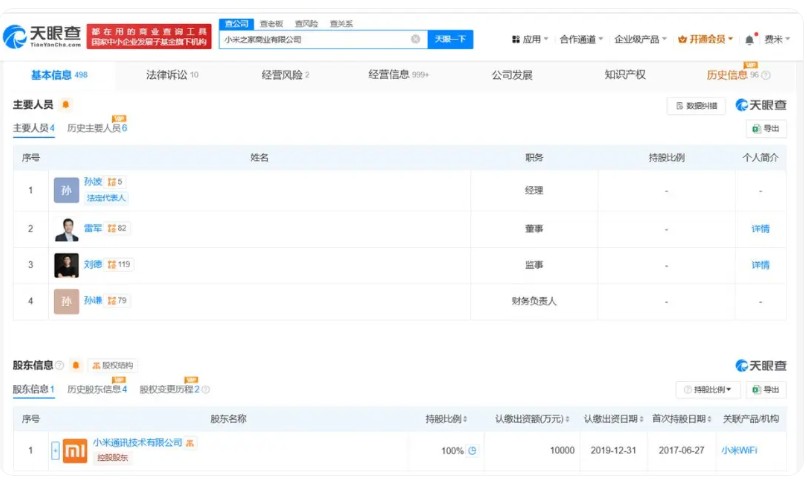This screenshot has height=486, width=807.
Task: Open the 小米通讯技术有限公司 shareholder link
Action: (x=137, y=443)
